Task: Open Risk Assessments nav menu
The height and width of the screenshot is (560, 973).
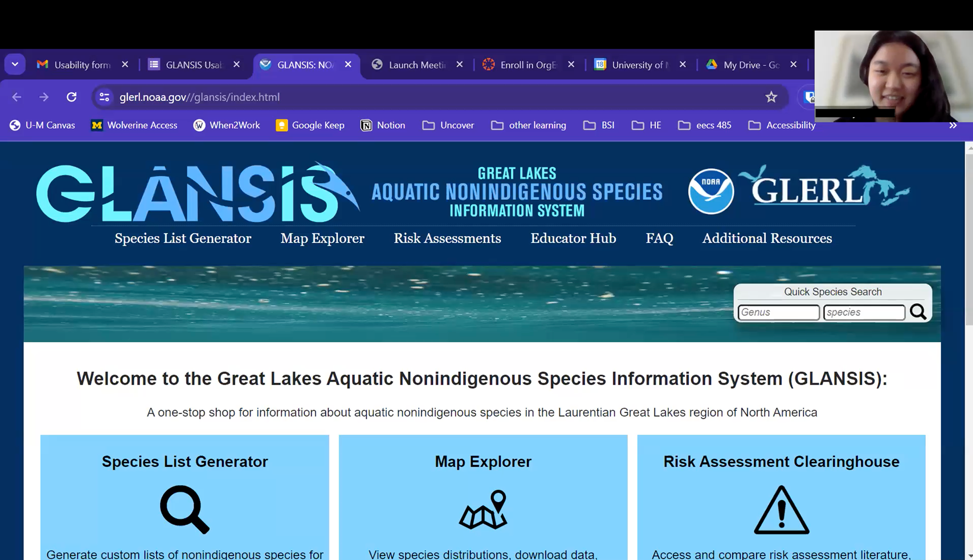Action: pyautogui.click(x=447, y=238)
